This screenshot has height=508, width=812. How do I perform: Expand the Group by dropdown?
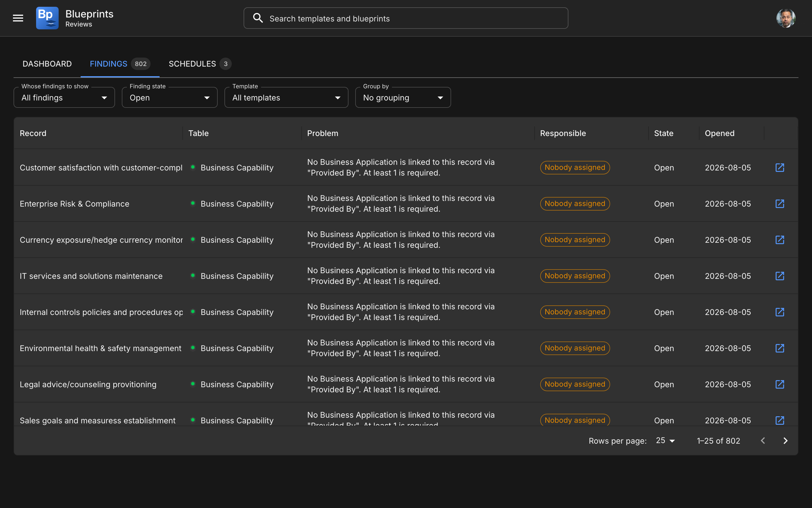click(403, 97)
